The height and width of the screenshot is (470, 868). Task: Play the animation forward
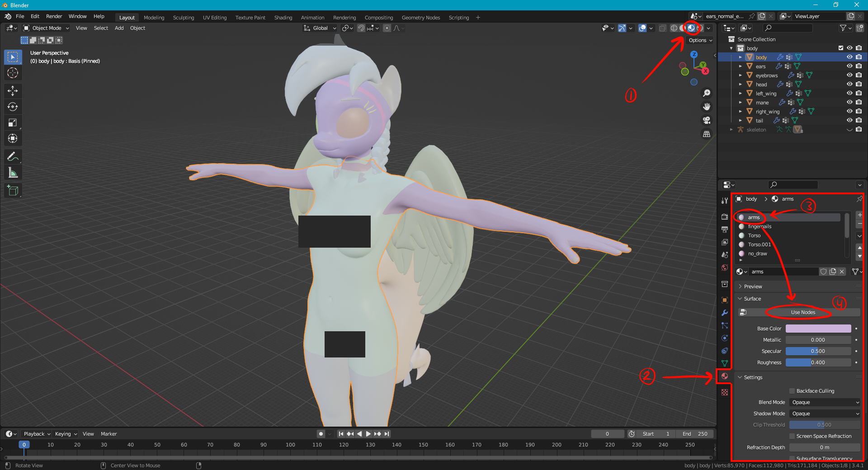point(368,434)
